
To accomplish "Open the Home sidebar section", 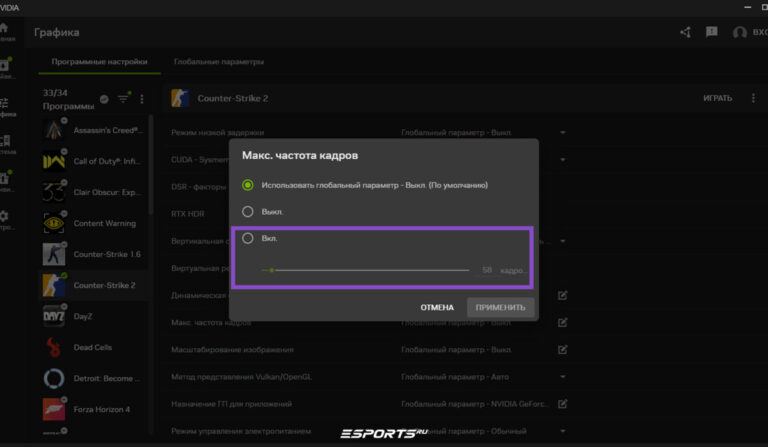I will click(4, 28).
